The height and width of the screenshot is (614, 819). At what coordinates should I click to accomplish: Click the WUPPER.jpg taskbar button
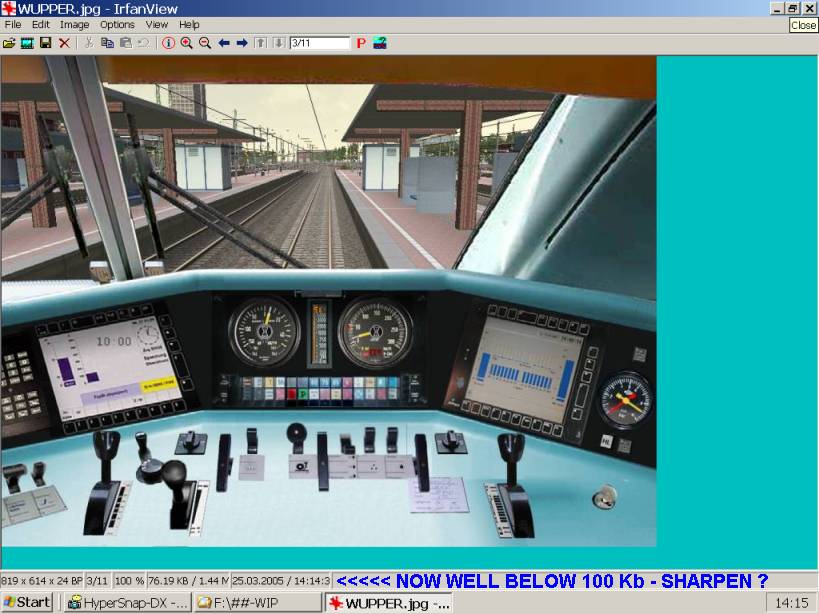[389, 603]
